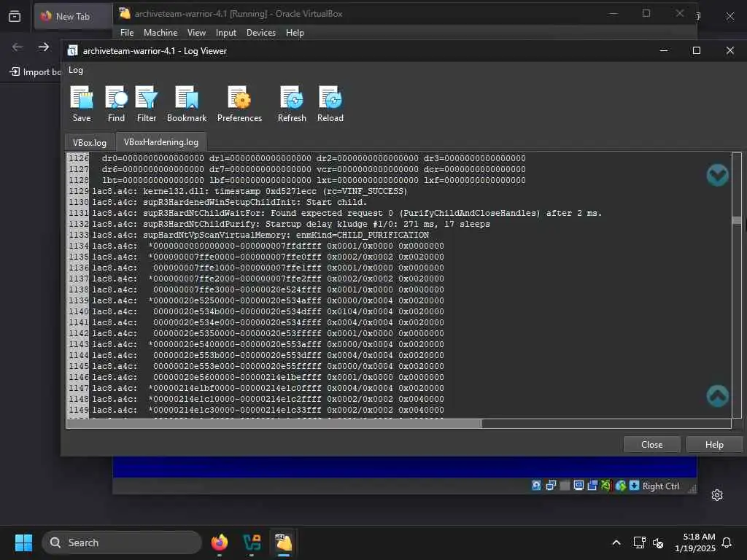
Task: Open Firefox from the taskbar
Action: click(x=219, y=542)
